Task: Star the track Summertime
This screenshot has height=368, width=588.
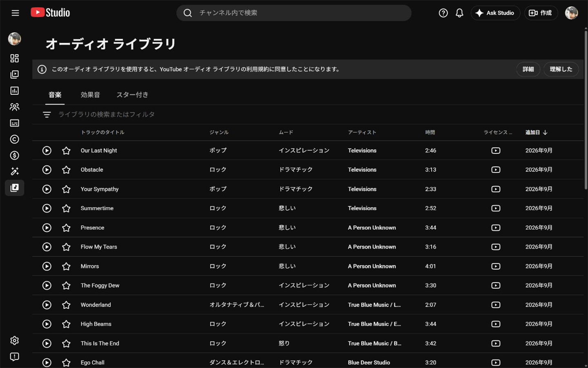Action: [66, 208]
